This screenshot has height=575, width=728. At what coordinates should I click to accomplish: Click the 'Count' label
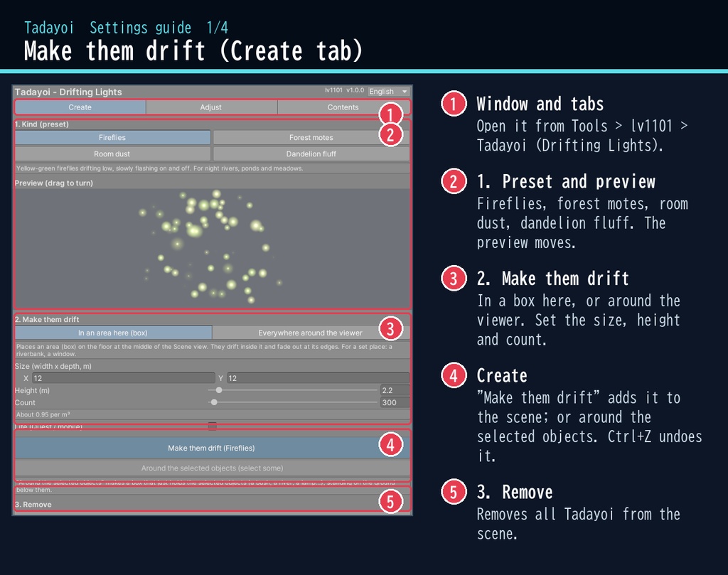25,402
